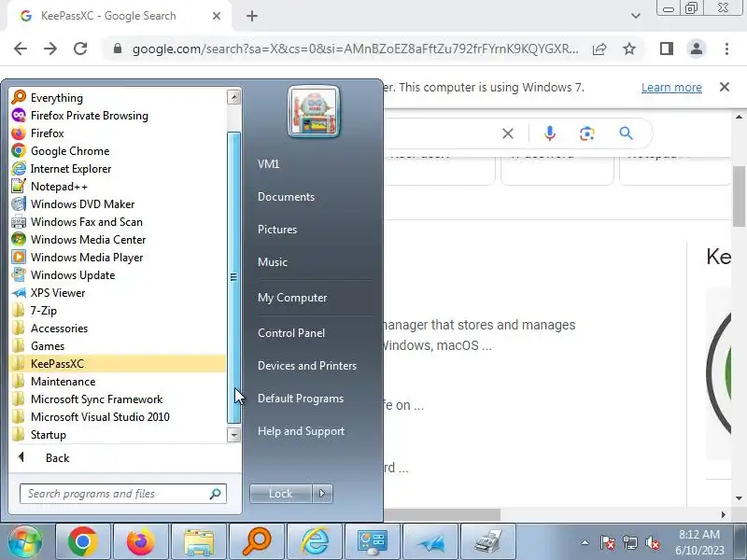The height and width of the screenshot is (560, 747).
Task: Expand the Startup folder
Action: (118, 435)
